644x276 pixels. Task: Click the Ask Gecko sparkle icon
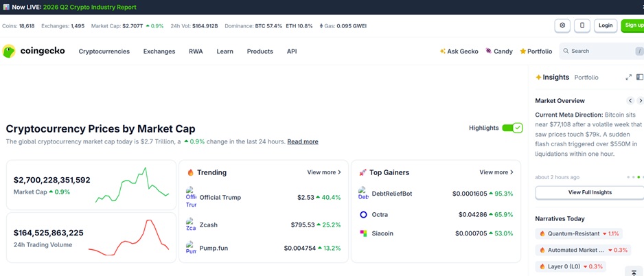tap(442, 51)
